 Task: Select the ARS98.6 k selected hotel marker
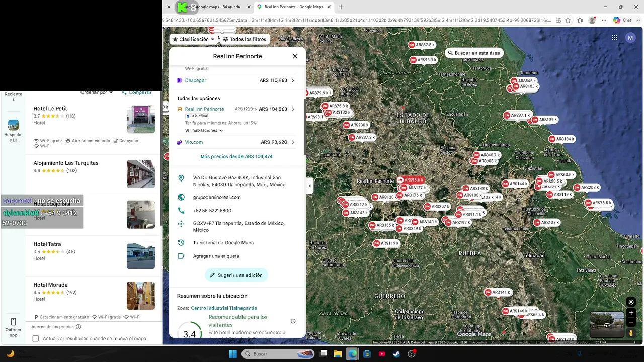click(411, 180)
